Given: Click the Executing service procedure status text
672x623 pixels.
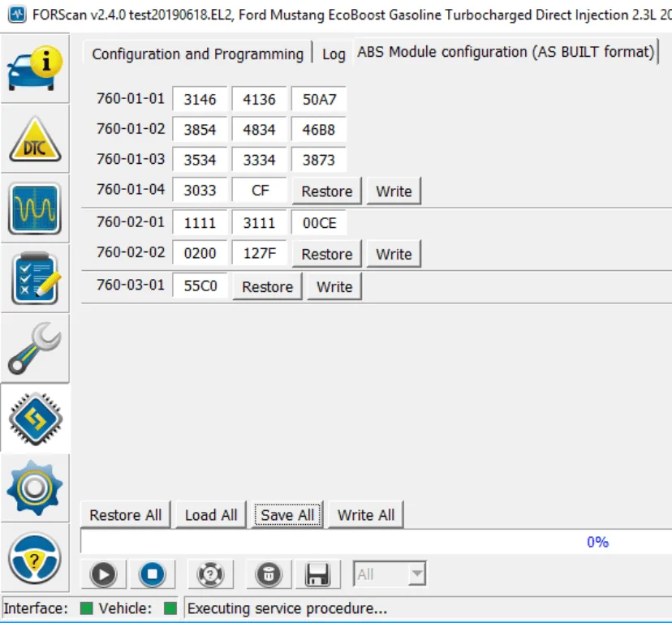Looking at the screenshot, I should [286, 608].
